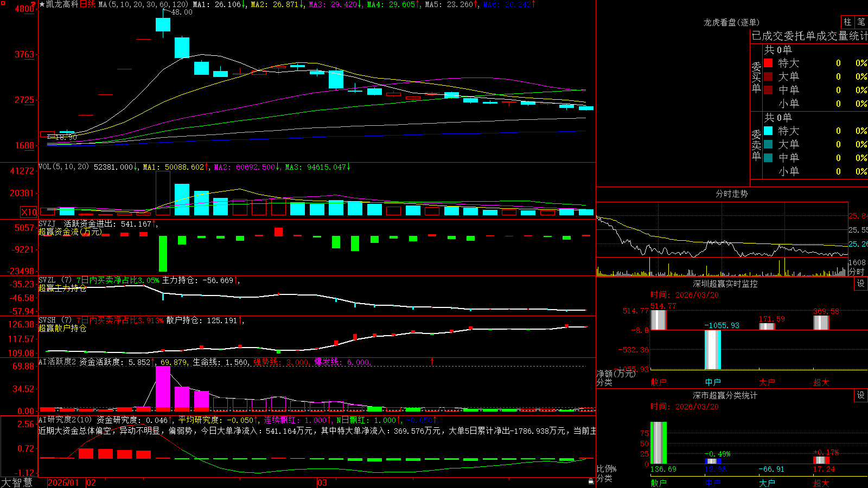The height and width of the screenshot is (488, 868).
Task: Click the MA(5,10,20,30,60,120) indicator label
Action: (143, 4)
